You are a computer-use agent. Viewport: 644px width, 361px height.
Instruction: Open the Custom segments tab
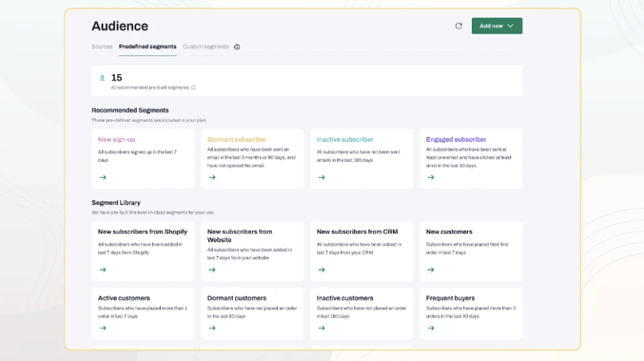click(206, 47)
